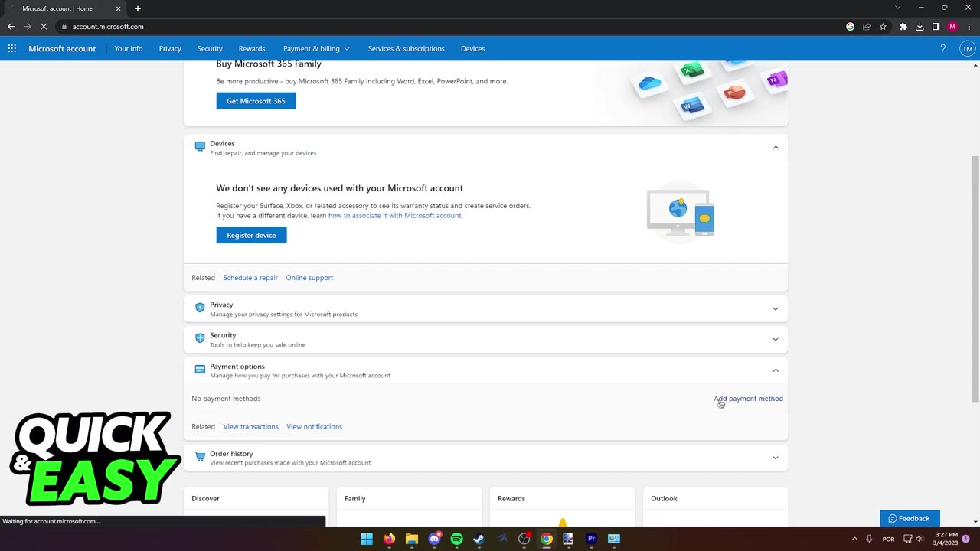Open Chrome tab search dropdown
This screenshot has width=980, height=551.
click(x=897, y=8)
